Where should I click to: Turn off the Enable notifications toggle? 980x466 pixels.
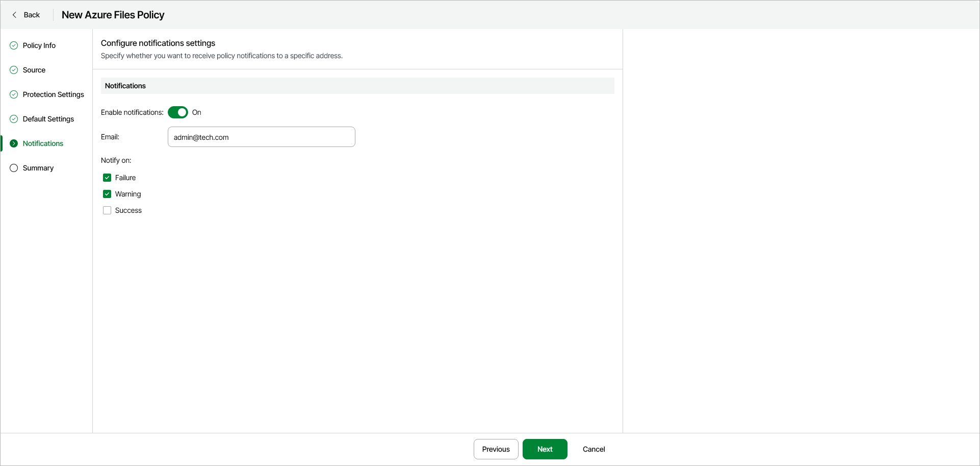(x=178, y=112)
